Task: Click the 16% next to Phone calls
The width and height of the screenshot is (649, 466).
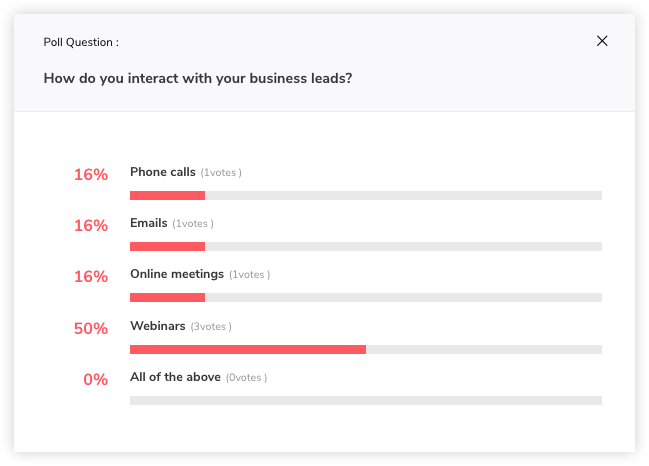Action: click(x=90, y=175)
